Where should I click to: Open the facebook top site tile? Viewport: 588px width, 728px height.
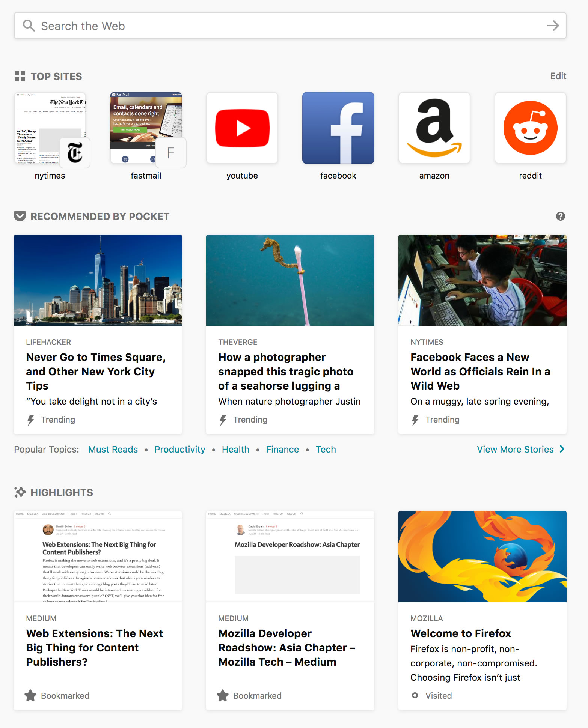(x=338, y=128)
